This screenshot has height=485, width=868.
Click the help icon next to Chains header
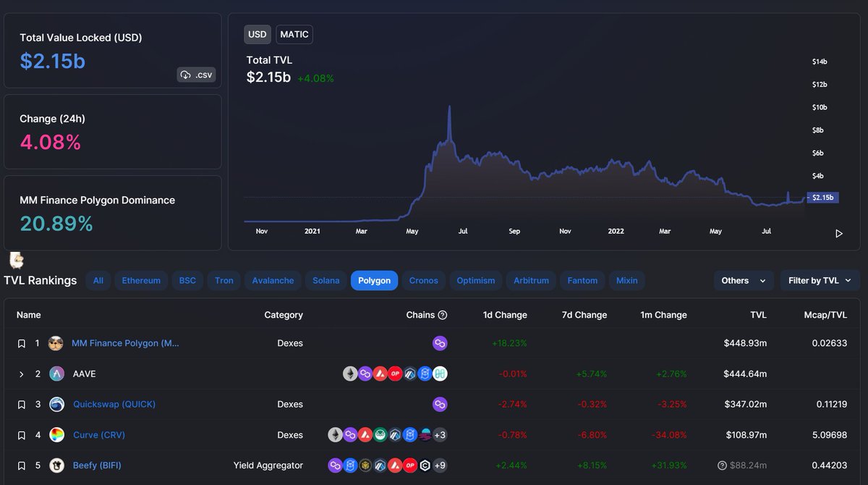(x=443, y=315)
